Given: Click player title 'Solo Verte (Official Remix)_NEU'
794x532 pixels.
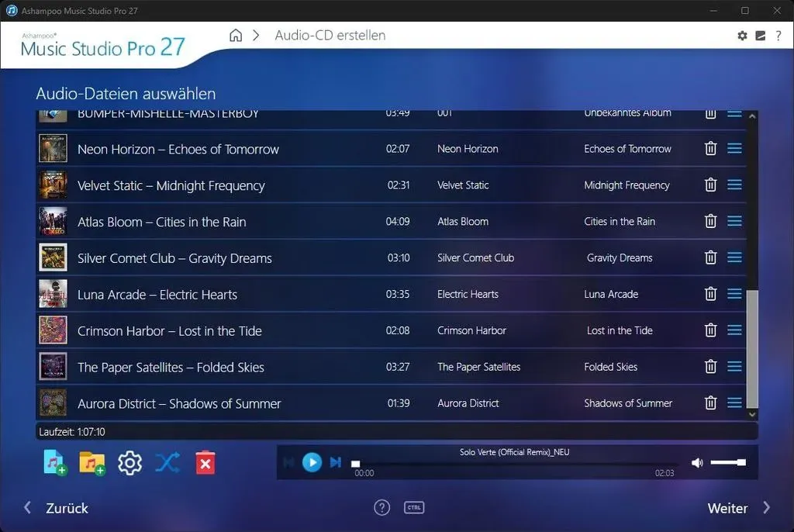Looking at the screenshot, I should pos(515,452).
